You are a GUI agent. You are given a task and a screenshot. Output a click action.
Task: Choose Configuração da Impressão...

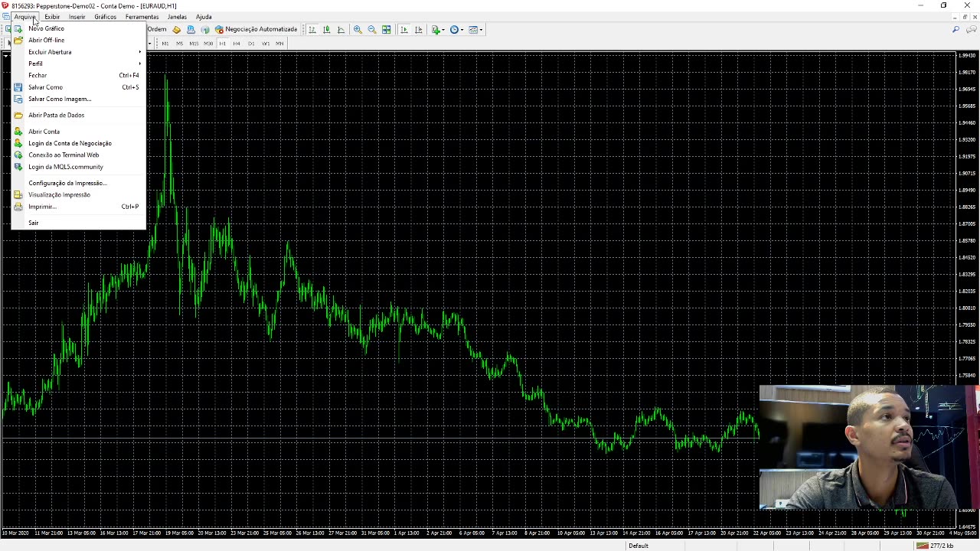[78, 183]
